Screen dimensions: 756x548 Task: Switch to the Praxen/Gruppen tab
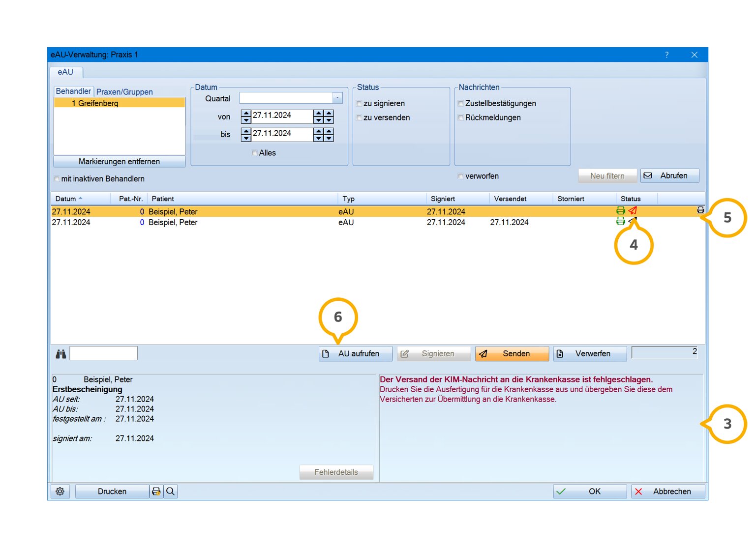coord(124,92)
